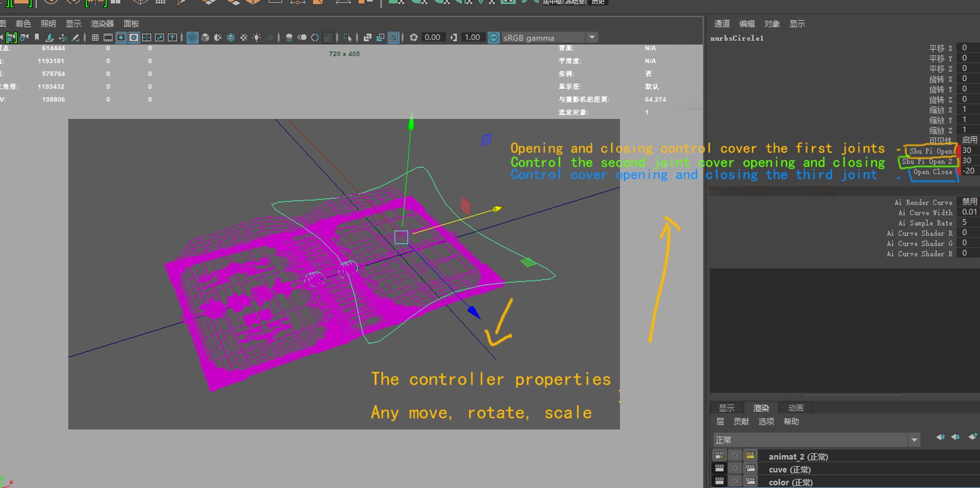The width and height of the screenshot is (980, 488).
Task: Toggle X-ray display icon
Action: pyautogui.click(x=367, y=37)
